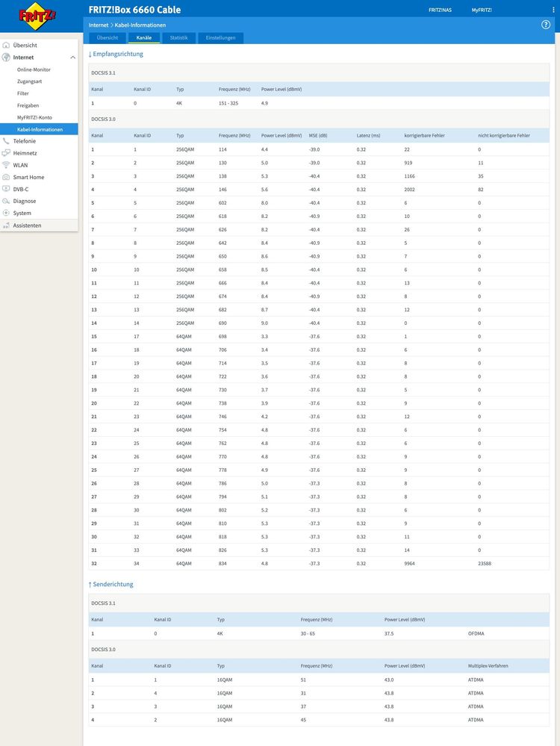Click the 'MSE (dB)' column header
This screenshot has width=560, height=746.
point(318,136)
